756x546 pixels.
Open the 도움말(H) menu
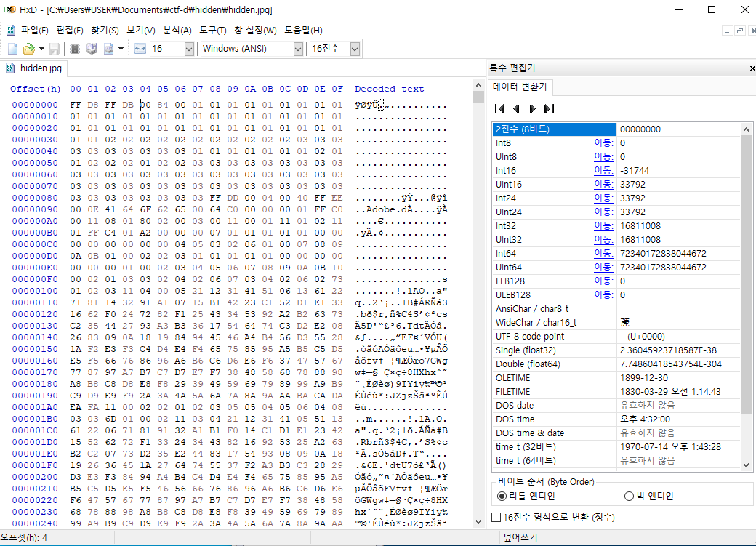pyautogui.click(x=303, y=31)
